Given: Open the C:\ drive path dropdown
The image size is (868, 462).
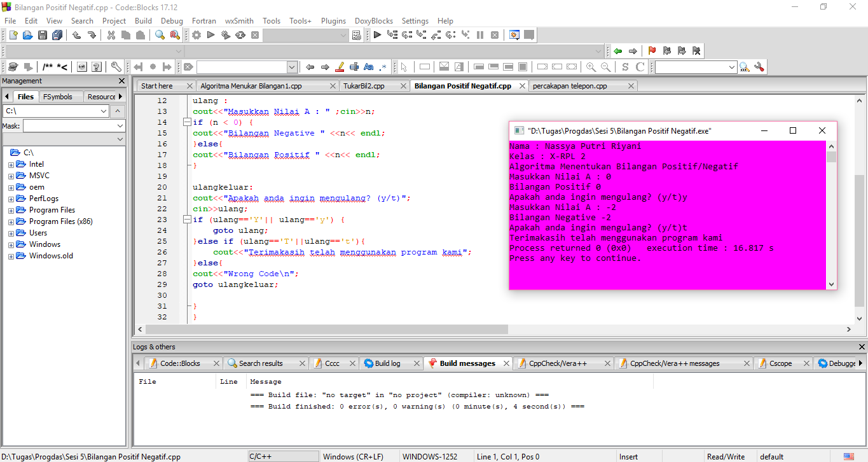Looking at the screenshot, I should pos(104,111).
